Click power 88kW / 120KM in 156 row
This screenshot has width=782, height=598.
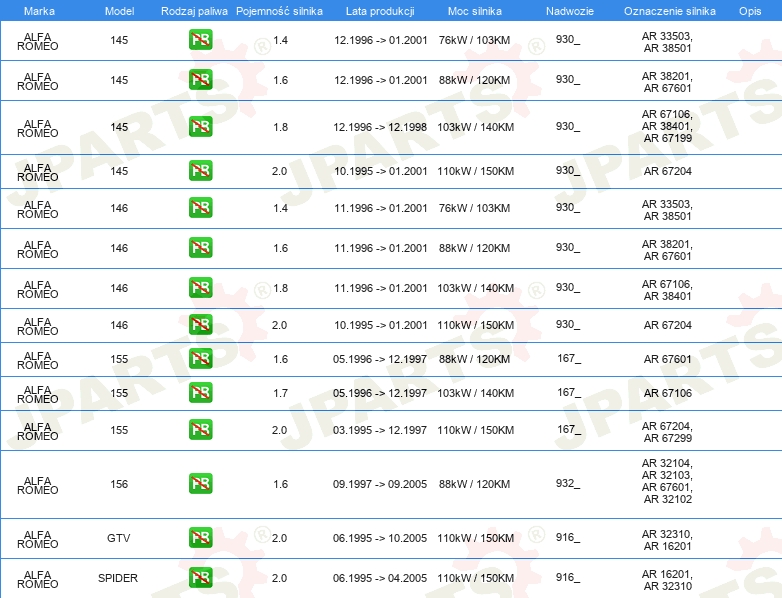click(474, 484)
